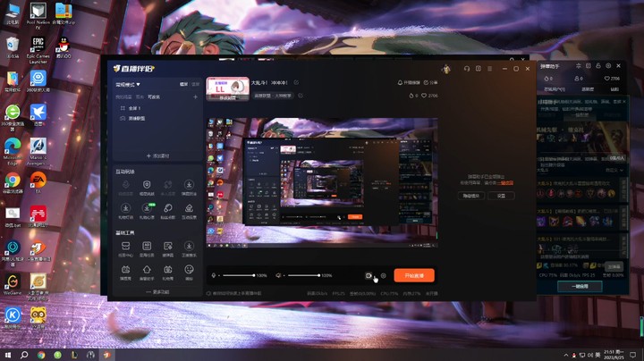The image size is (644, 361).
Task: Open the Windows Start menu
Action: coord(7,355)
